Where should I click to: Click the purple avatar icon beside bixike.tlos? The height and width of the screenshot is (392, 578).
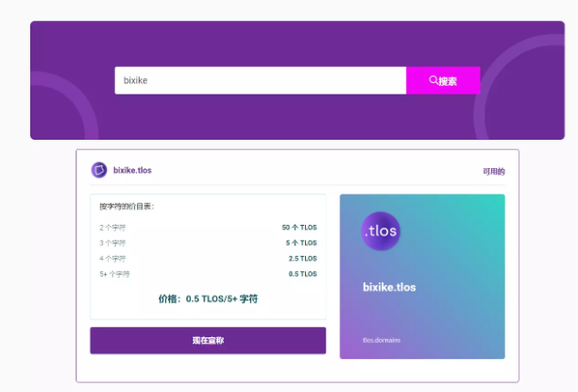[x=98, y=170]
